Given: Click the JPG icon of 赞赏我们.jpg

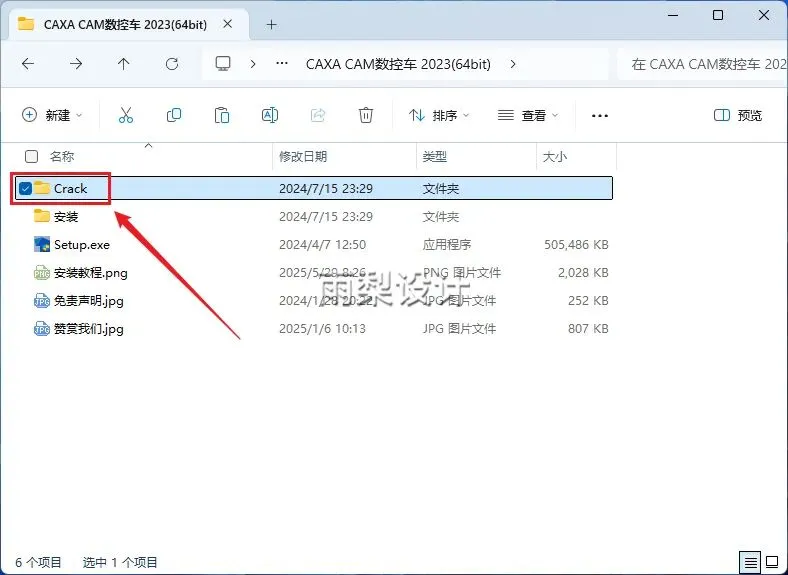Looking at the screenshot, I should click(x=42, y=329).
